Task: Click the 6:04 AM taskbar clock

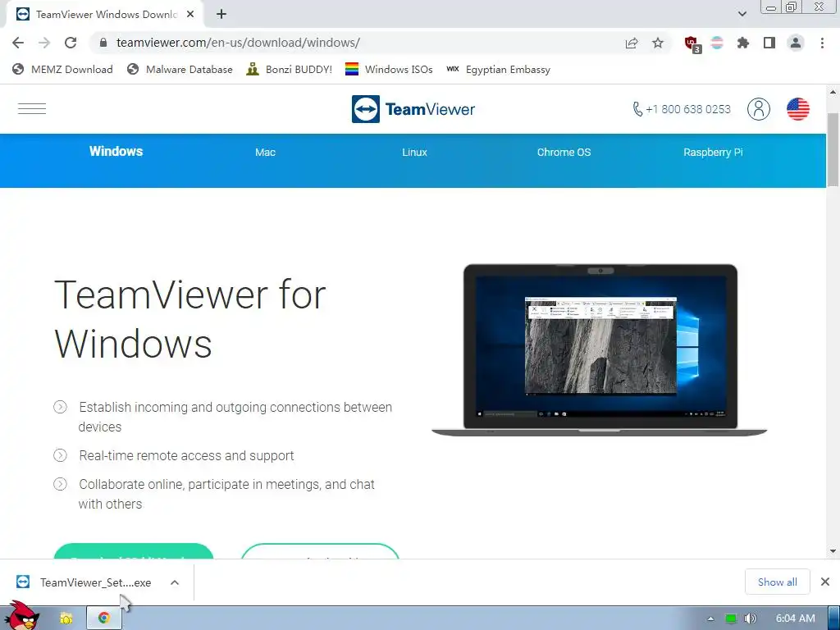Action: pyautogui.click(x=796, y=619)
